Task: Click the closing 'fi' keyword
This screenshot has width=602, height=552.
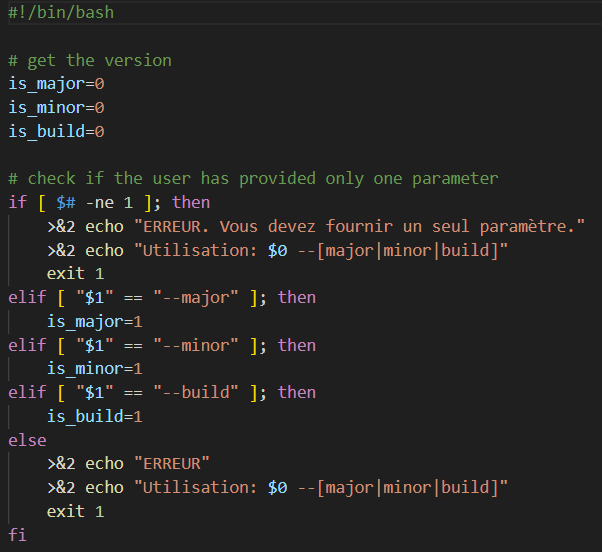Action: tap(18, 535)
